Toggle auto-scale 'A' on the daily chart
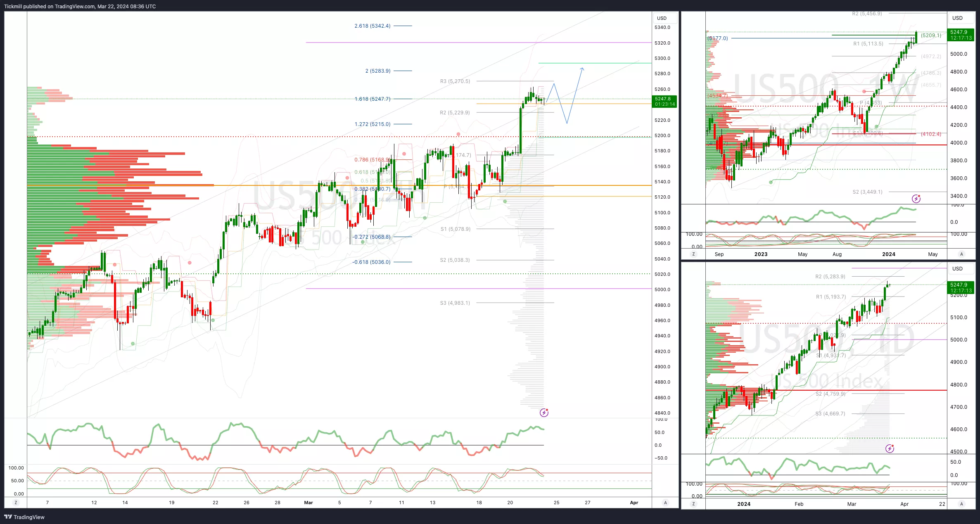Screen dimensions: 980x524 click(x=961, y=504)
